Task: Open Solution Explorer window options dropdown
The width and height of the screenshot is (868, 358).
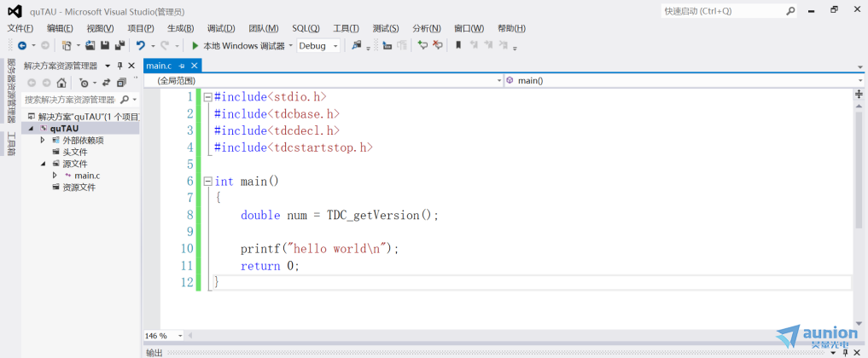Action: [x=108, y=66]
